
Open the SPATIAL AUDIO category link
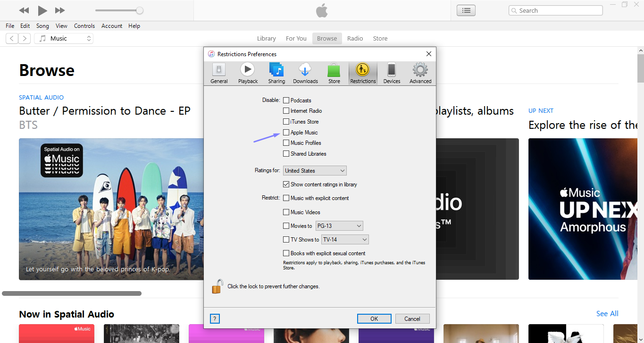42,98
